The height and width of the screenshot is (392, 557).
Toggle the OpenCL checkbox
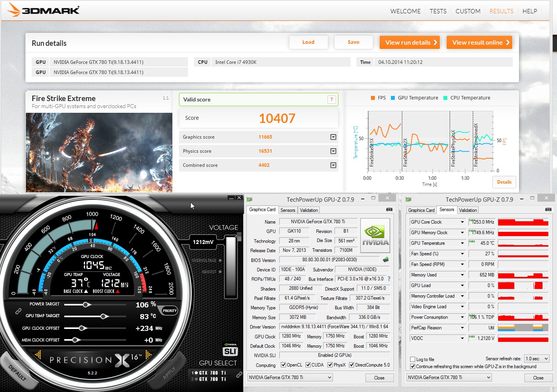[x=283, y=365]
